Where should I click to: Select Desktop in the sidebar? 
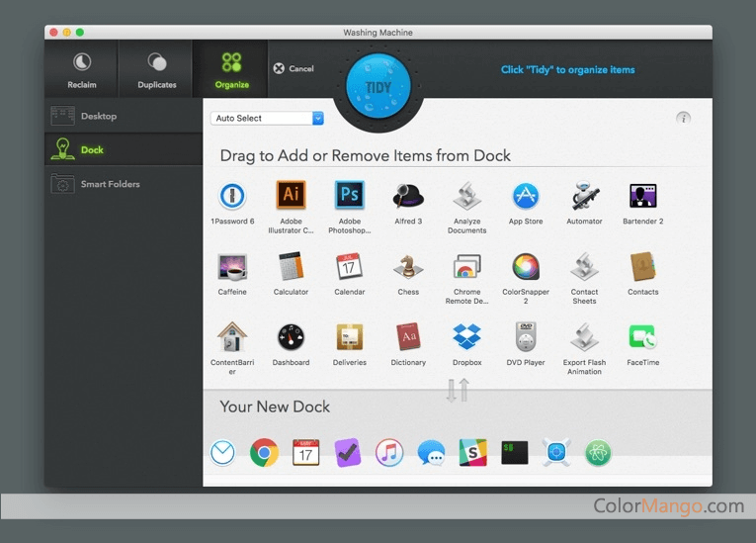point(98,116)
